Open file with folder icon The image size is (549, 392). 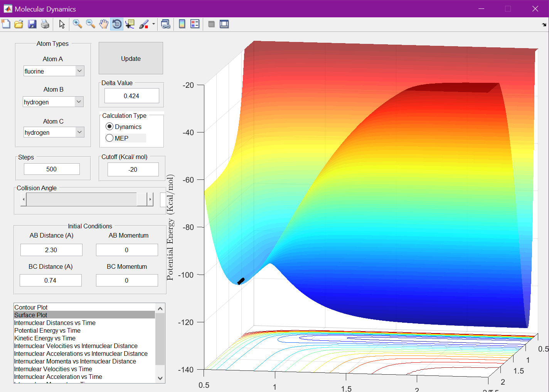point(19,24)
